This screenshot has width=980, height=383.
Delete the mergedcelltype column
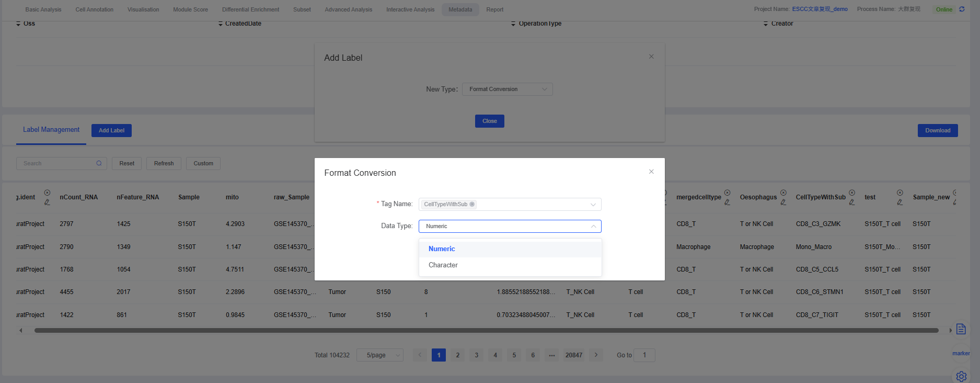click(728, 193)
